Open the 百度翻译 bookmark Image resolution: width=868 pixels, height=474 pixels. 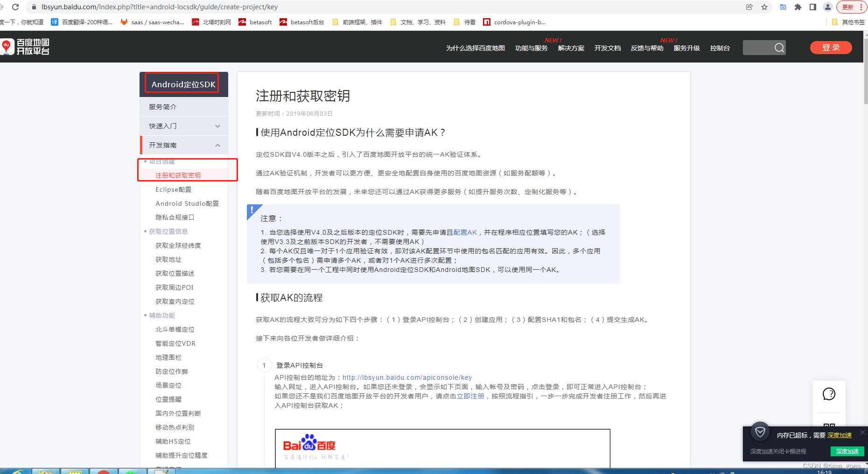(x=82, y=22)
